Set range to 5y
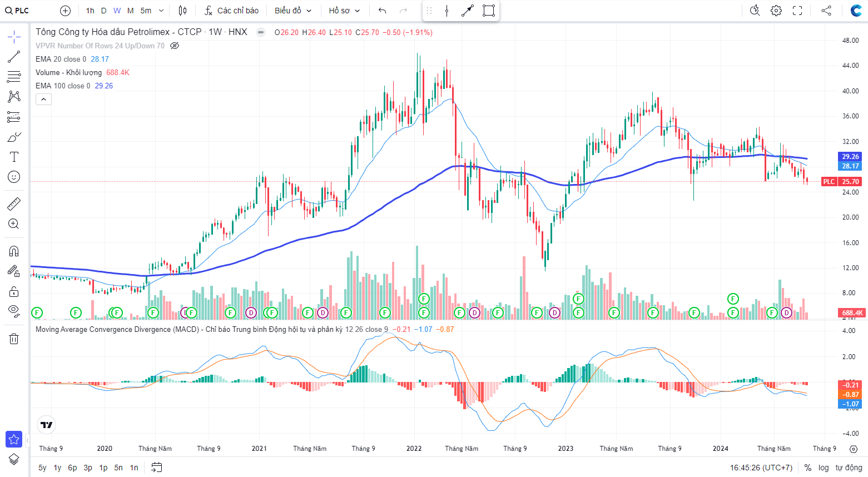Viewport: 868px width, 477px height. [42, 468]
